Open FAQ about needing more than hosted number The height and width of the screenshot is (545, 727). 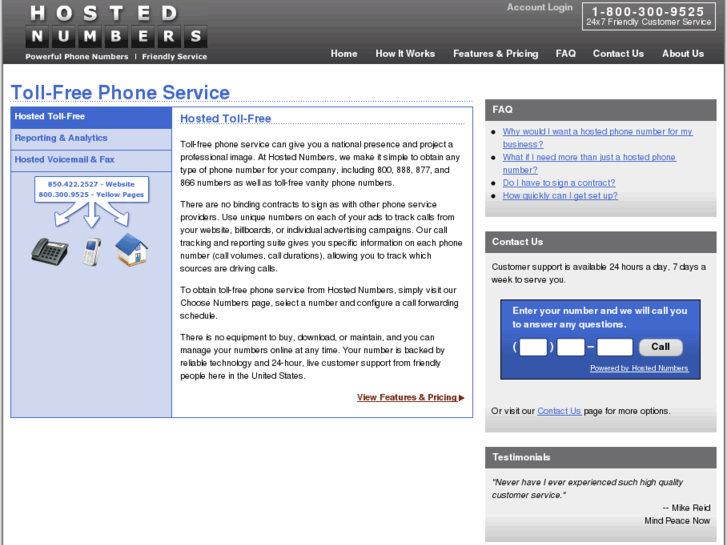[589, 163]
